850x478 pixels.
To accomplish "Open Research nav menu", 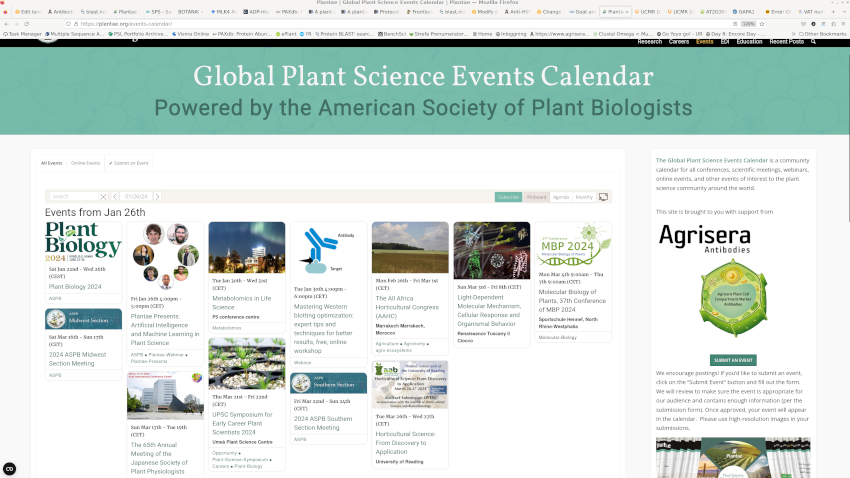I will (649, 42).
